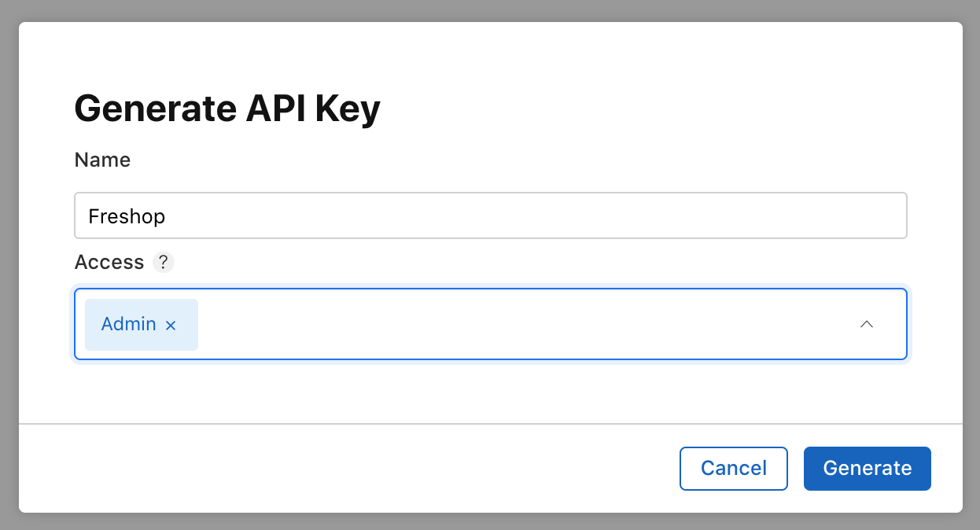The width and height of the screenshot is (980, 530).
Task: Collapse the Access dropdown using its chevron
Action: tap(867, 324)
